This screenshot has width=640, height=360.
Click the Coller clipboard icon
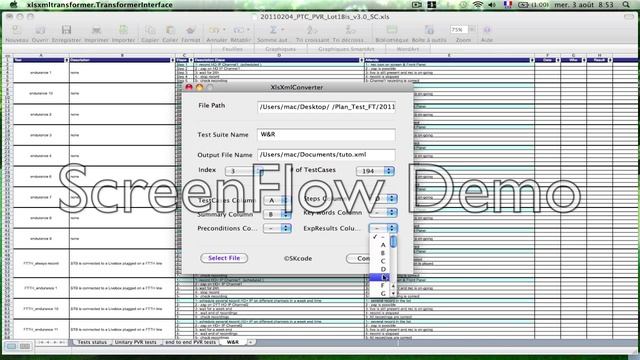tap(170, 30)
